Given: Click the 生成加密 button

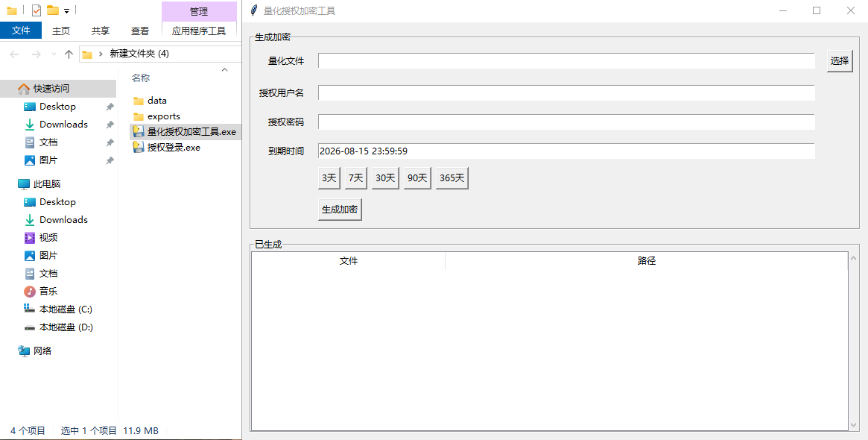Looking at the screenshot, I should point(340,210).
